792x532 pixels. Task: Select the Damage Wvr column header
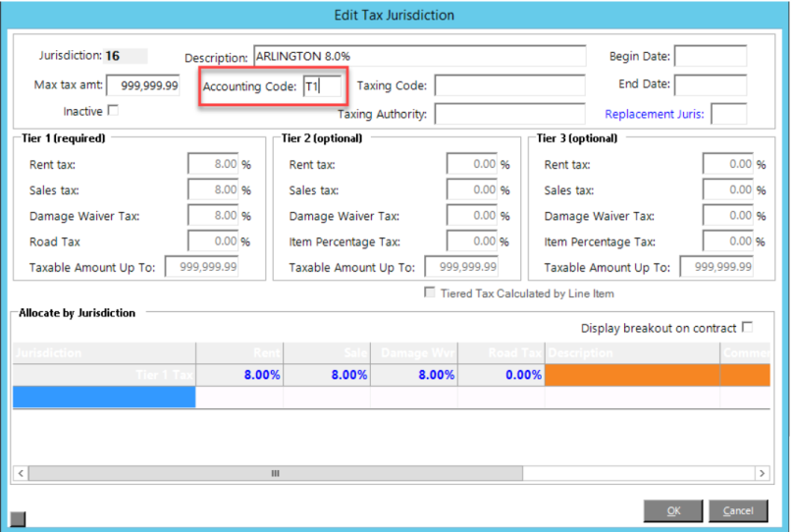pyautogui.click(x=414, y=352)
